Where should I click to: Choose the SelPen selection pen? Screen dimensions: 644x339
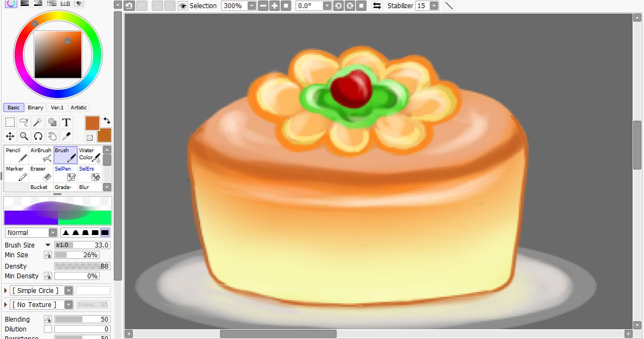[x=66, y=174]
